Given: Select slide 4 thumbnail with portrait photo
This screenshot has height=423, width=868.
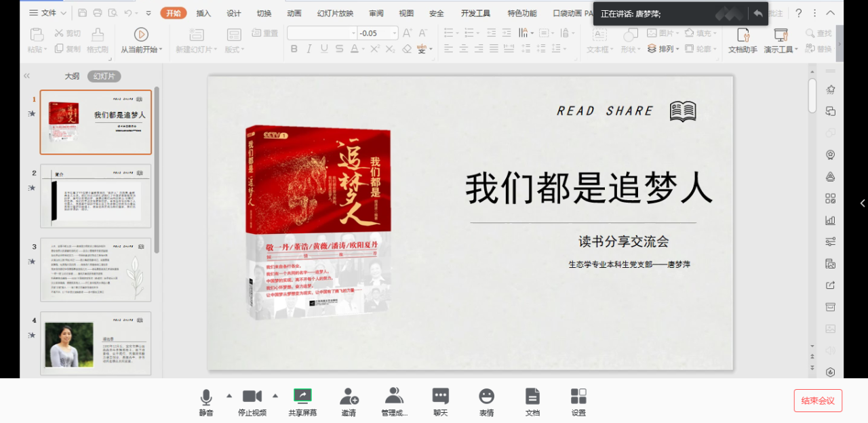Looking at the screenshot, I should 96,343.
